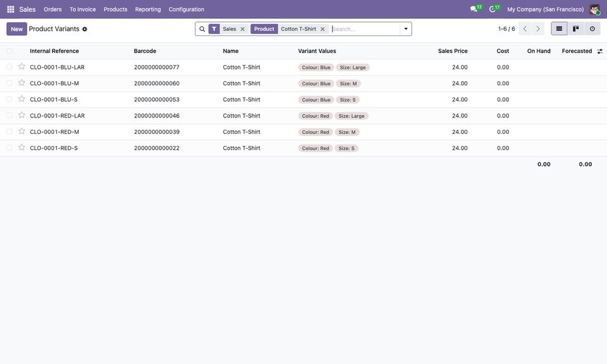This screenshot has width=607, height=364.
Task: Sort by Name column header
Action: tap(230, 51)
